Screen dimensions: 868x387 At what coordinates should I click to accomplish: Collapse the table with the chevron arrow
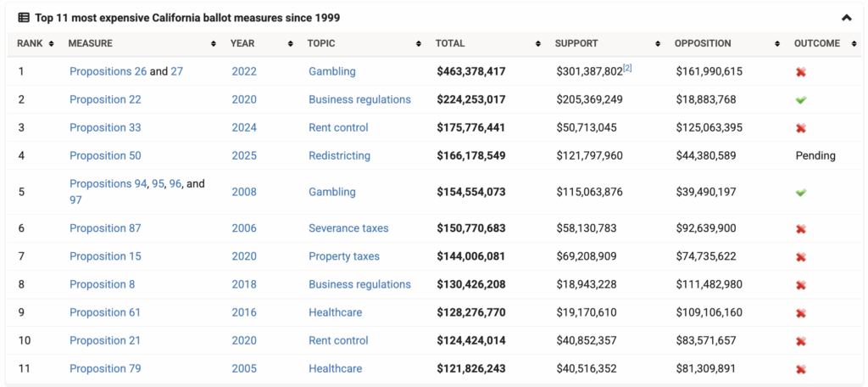tap(846, 17)
